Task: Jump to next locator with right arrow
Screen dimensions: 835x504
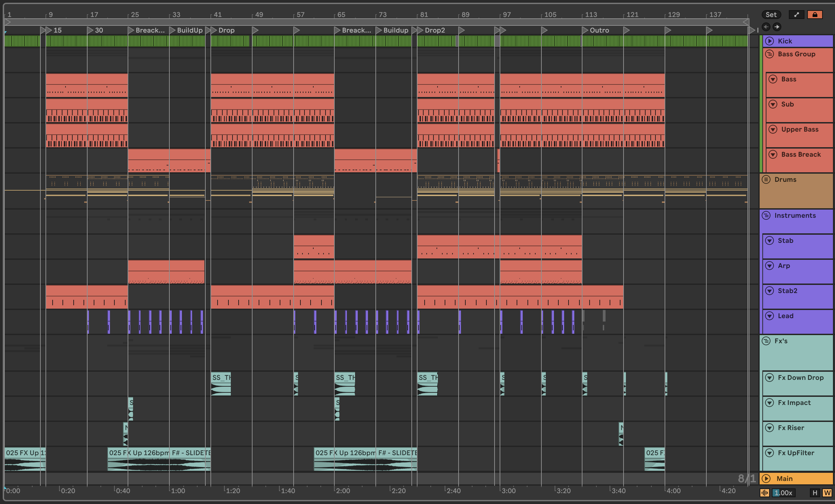Action: [x=777, y=27]
